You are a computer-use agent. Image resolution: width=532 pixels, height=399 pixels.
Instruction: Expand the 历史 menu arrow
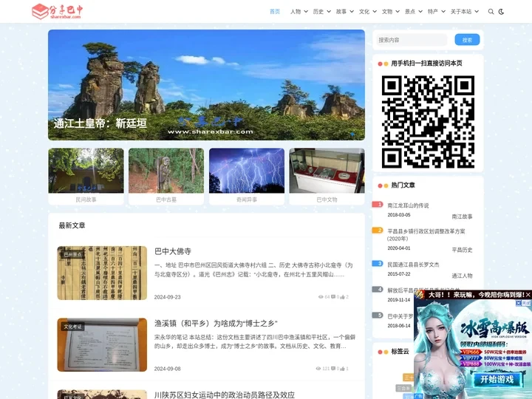(x=329, y=12)
